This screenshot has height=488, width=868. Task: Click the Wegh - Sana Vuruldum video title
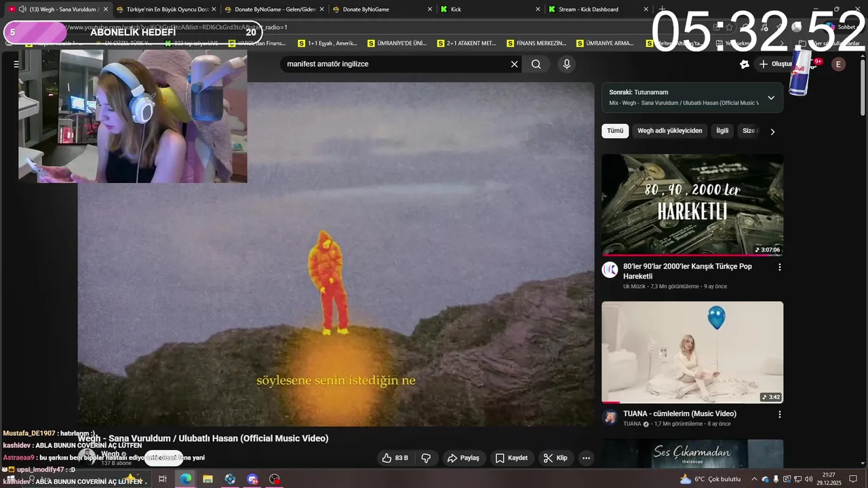(203, 439)
